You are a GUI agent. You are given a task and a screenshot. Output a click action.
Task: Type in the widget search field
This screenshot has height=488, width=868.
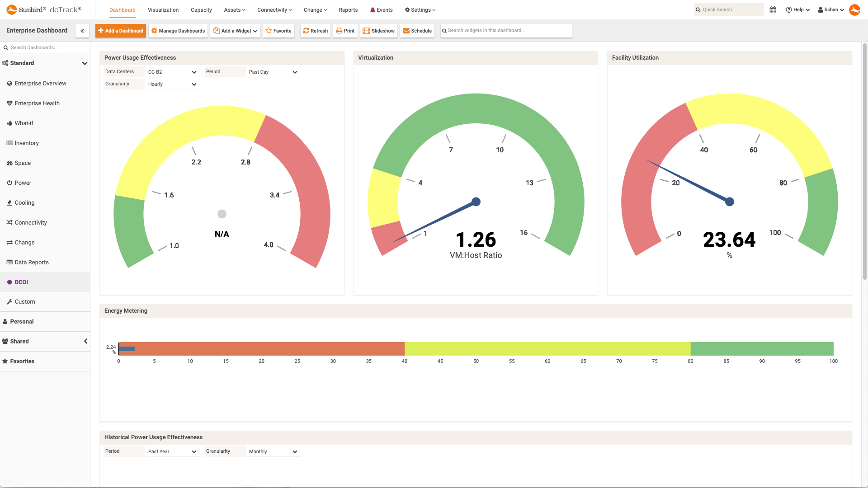[506, 30]
